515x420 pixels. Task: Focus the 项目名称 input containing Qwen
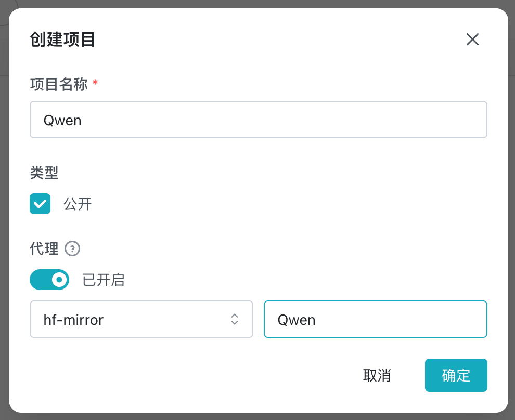(x=259, y=120)
